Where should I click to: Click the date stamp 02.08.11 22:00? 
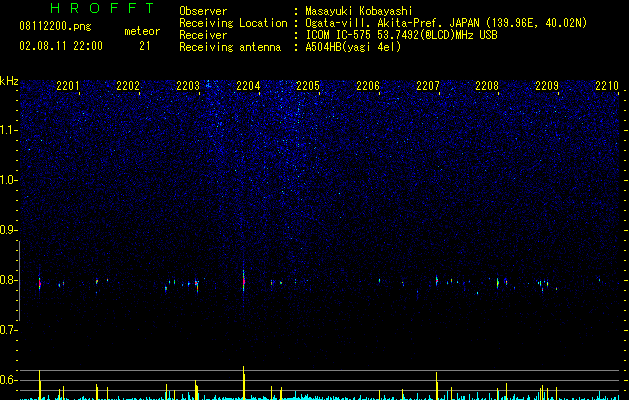coord(61,46)
